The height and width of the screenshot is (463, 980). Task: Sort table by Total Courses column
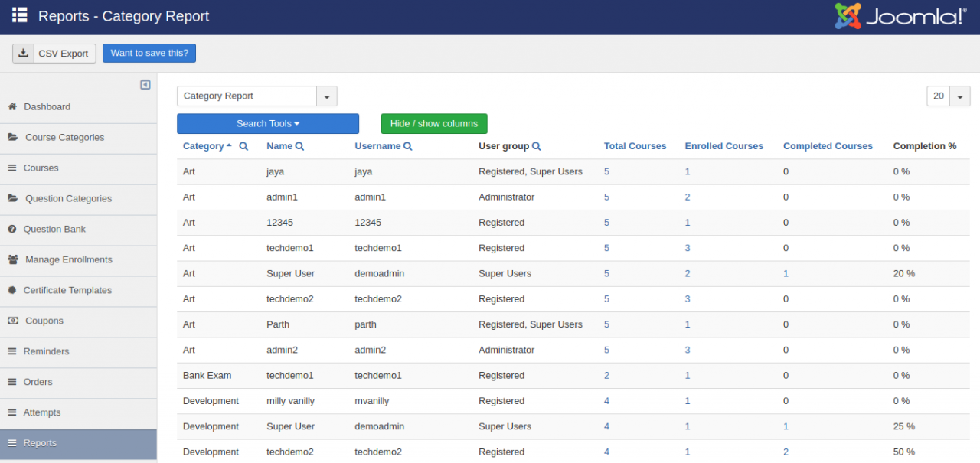point(635,146)
